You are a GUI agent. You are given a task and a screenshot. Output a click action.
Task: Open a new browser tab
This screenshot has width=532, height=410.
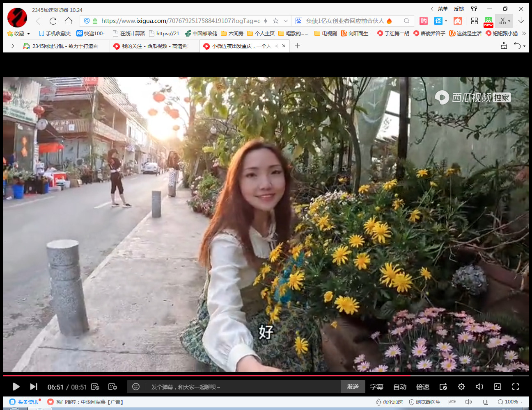pyautogui.click(x=297, y=46)
